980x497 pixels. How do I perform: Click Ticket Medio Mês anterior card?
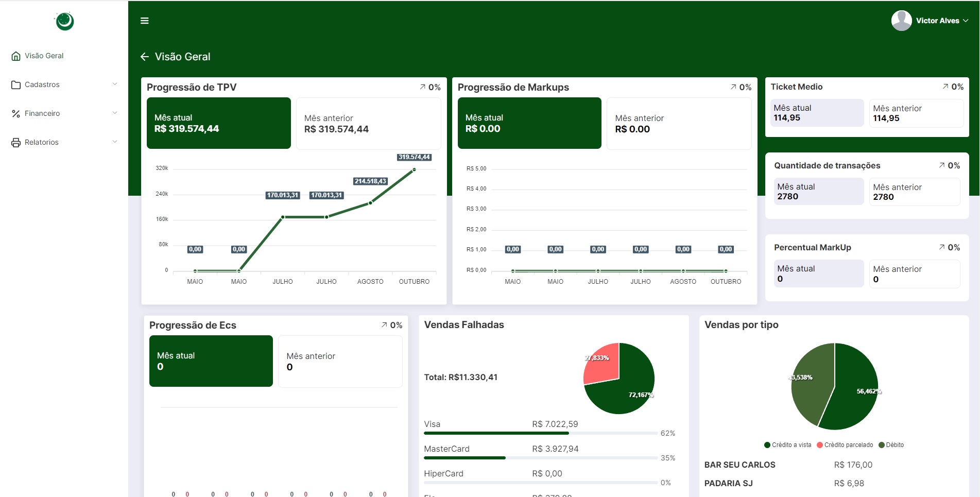[917, 113]
